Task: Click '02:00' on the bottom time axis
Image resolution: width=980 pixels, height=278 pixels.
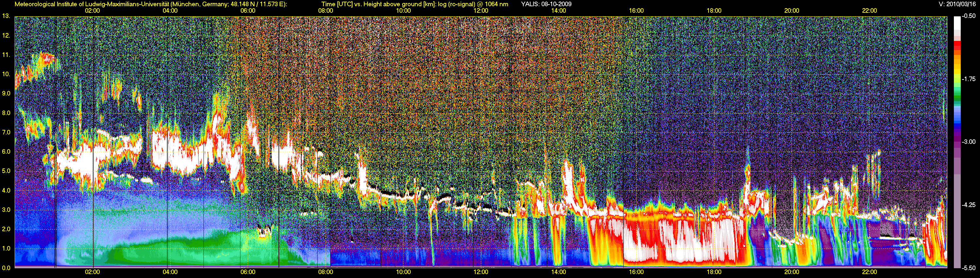Action: point(92,272)
